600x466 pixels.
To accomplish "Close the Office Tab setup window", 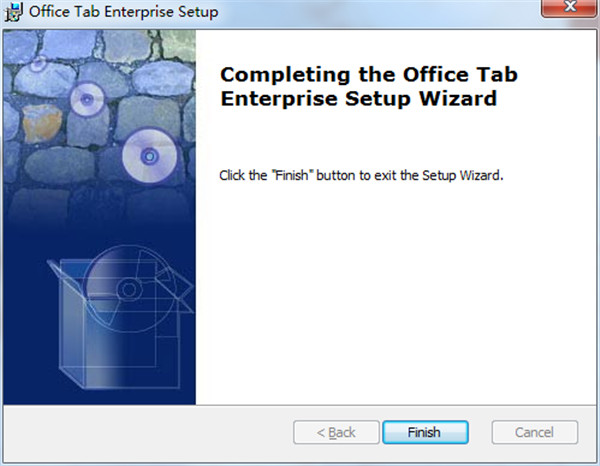I will click(566, 11).
